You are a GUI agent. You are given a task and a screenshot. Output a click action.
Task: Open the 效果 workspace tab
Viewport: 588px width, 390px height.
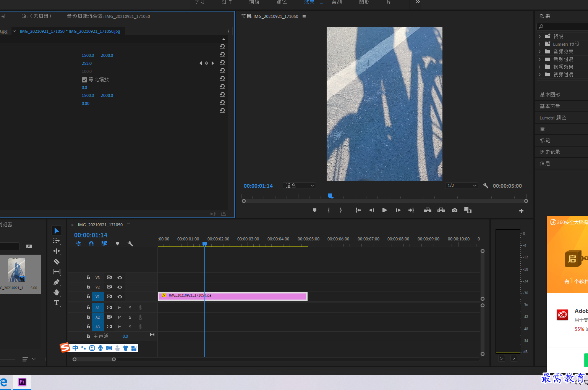pos(309,2)
